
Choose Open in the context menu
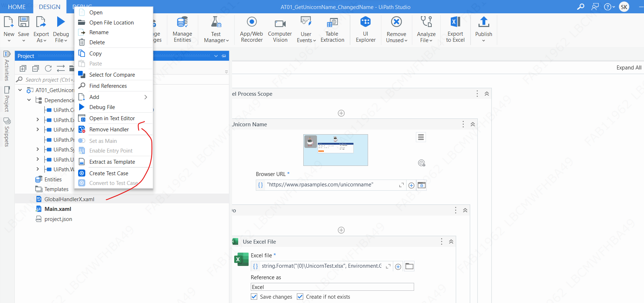click(114, 13)
